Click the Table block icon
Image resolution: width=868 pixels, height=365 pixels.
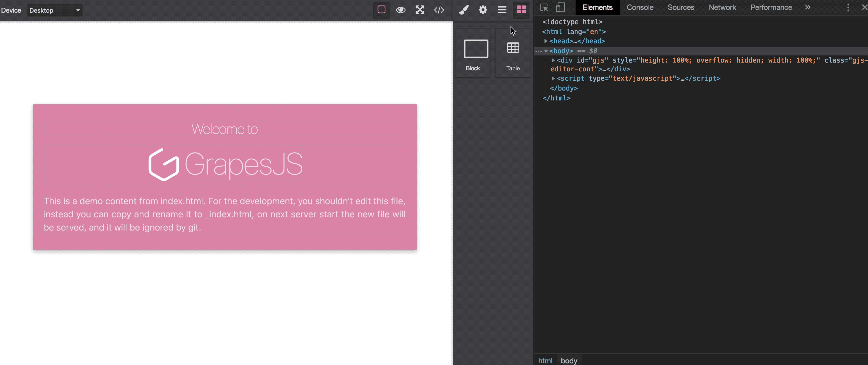(x=513, y=53)
